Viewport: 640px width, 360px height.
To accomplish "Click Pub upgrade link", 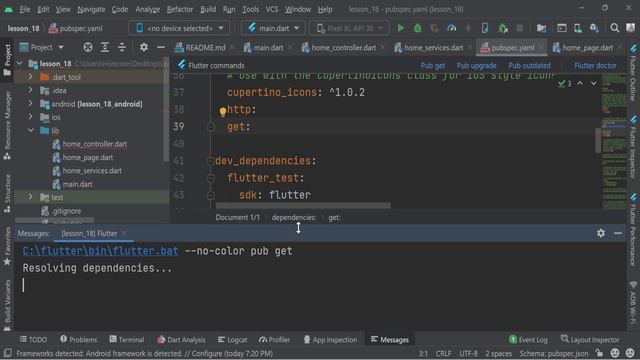I will (x=476, y=65).
